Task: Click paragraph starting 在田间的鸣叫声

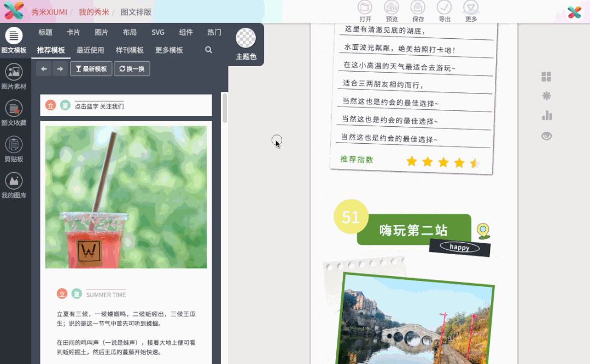Action: tap(126, 348)
